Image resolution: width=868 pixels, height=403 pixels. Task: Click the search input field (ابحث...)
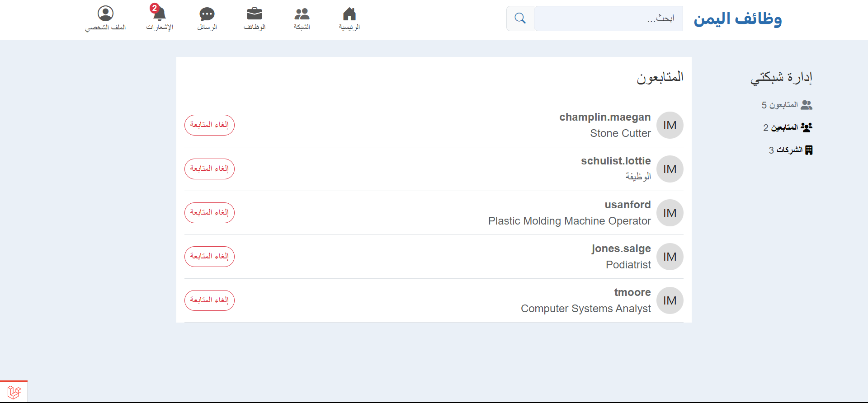(609, 19)
